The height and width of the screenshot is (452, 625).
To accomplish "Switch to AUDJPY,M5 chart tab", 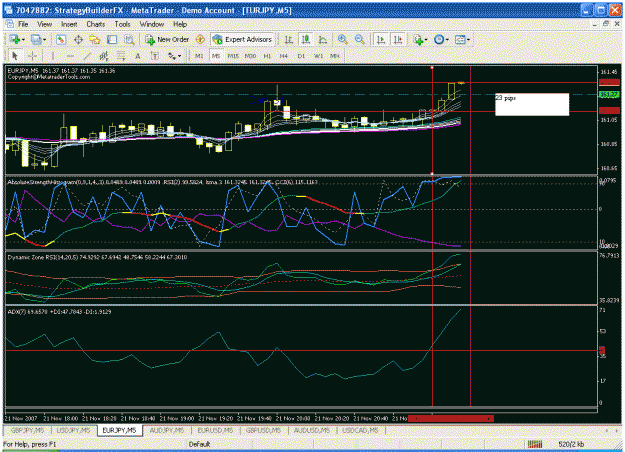I will point(167,430).
